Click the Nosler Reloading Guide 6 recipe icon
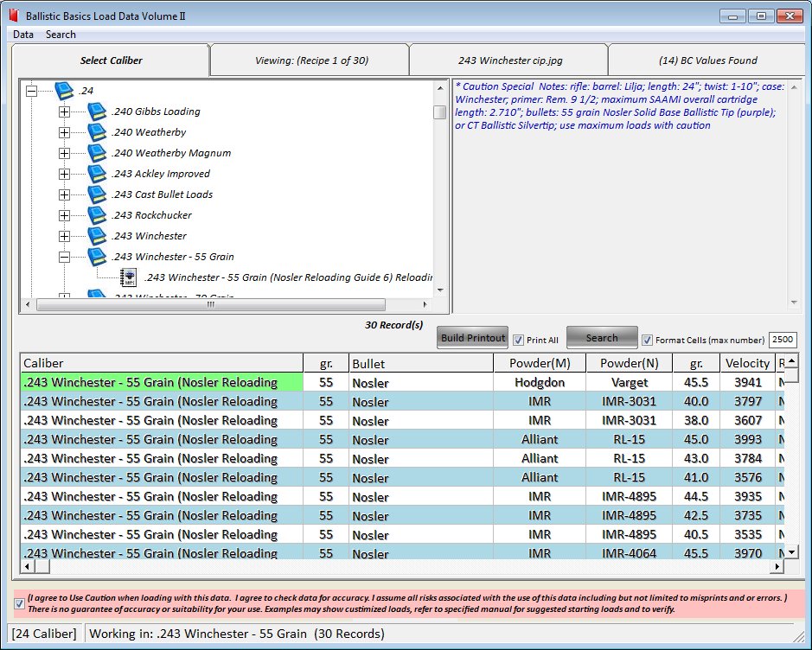Viewport: 812px width, 650px height. (x=129, y=277)
